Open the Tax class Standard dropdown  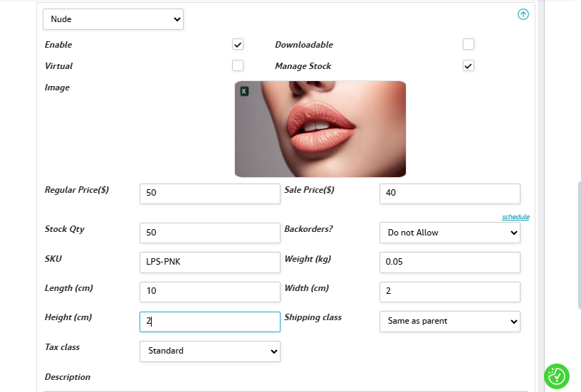tap(210, 351)
